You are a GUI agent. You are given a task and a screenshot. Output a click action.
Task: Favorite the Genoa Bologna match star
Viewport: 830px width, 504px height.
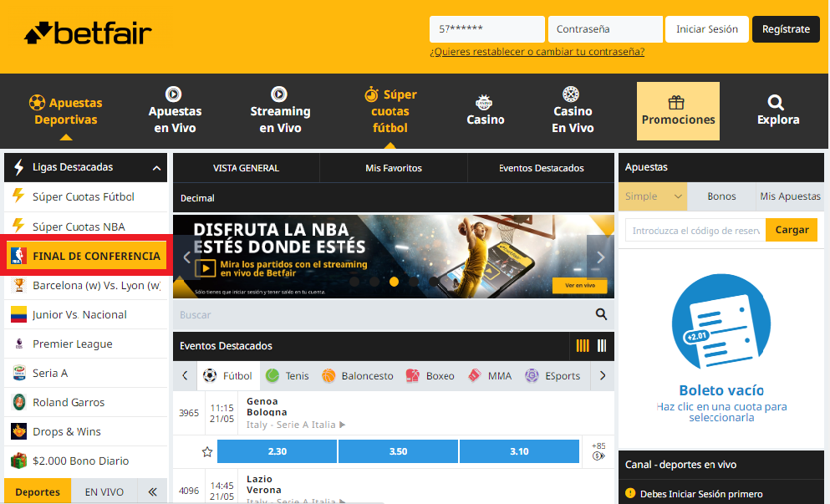[207, 451]
